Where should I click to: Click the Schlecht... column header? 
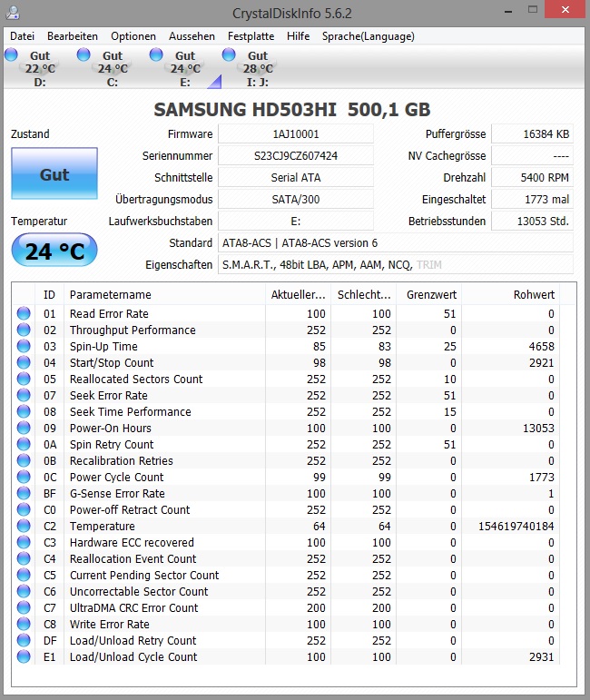(364, 295)
